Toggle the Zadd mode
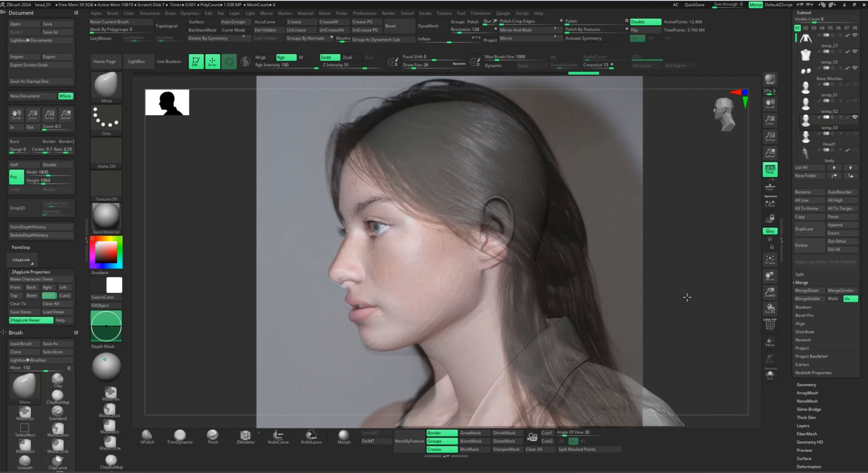Screen dimensions: 868x473 (329, 57)
